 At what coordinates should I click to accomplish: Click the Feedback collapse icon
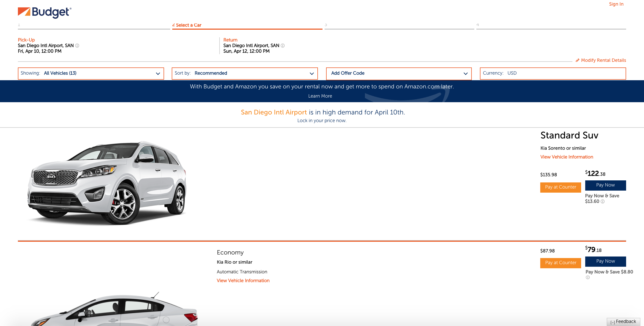point(613,322)
